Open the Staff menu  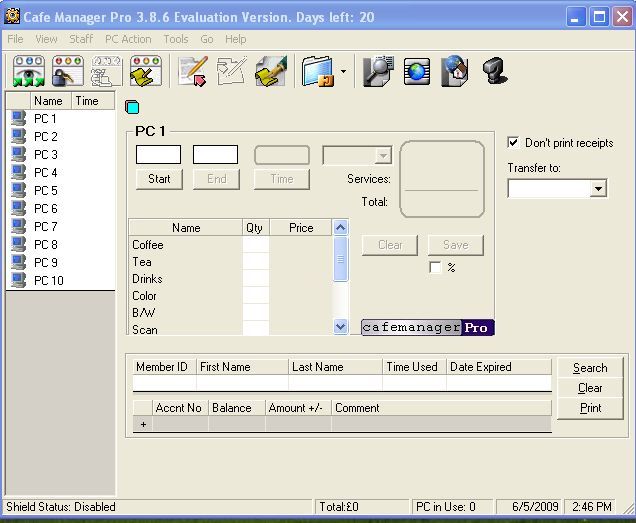click(x=81, y=39)
